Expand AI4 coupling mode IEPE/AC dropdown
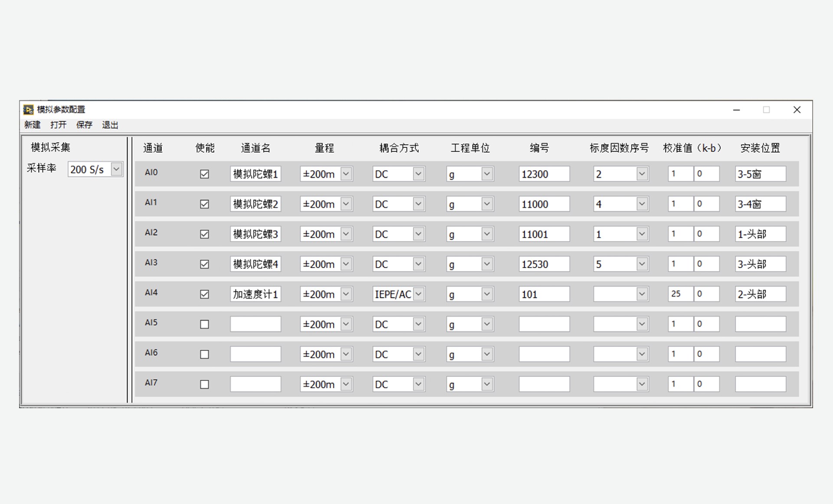Screen dimensions: 833x504 point(419,294)
